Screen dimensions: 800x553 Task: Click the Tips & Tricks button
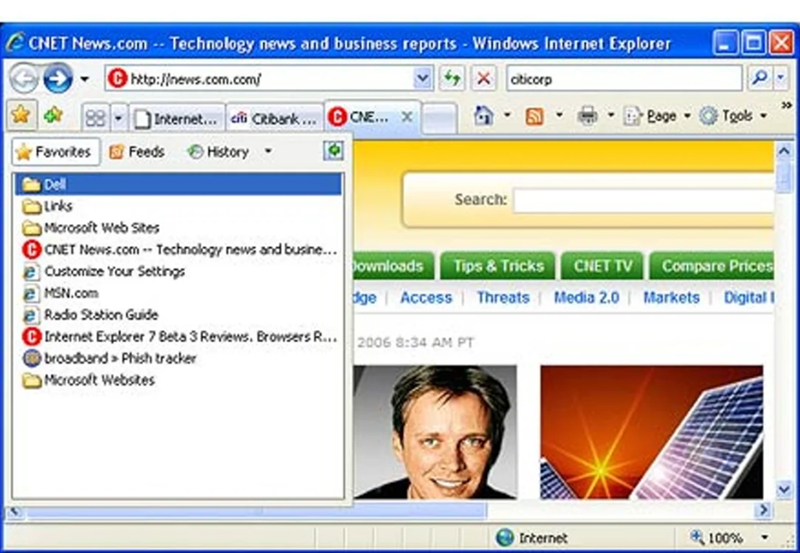pyautogui.click(x=498, y=266)
